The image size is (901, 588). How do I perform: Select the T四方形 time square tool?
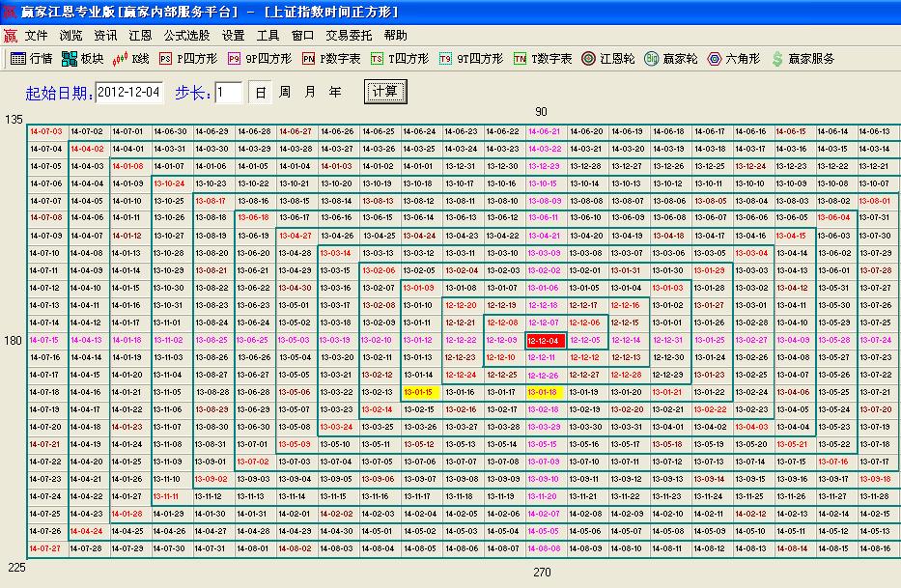[399, 59]
